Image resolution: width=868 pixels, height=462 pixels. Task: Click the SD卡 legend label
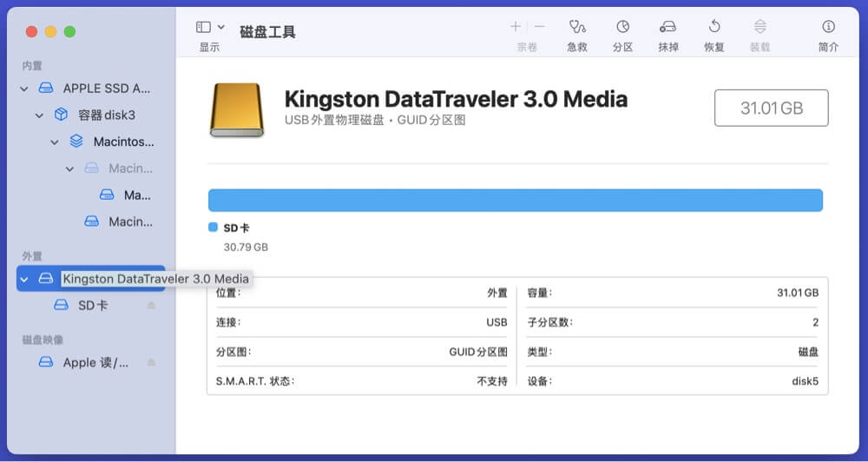pyautogui.click(x=236, y=228)
